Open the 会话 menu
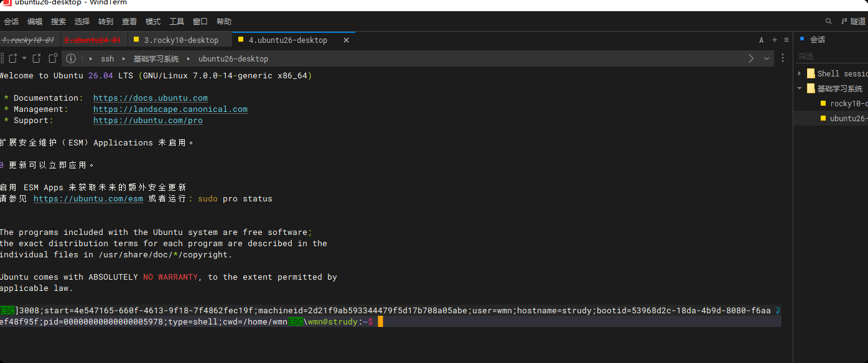The height and width of the screenshot is (363, 868). click(x=11, y=22)
